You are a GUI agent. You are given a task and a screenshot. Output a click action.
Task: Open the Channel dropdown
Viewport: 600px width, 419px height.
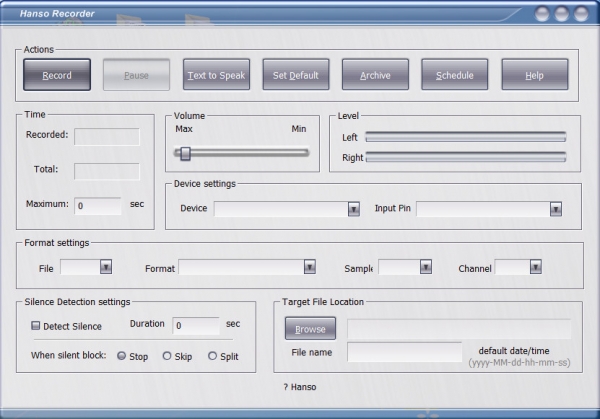coord(536,267)
